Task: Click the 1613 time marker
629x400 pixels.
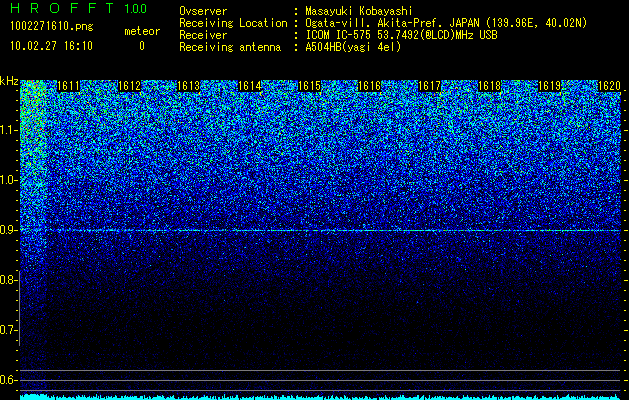Action: [x=189, y=86]
